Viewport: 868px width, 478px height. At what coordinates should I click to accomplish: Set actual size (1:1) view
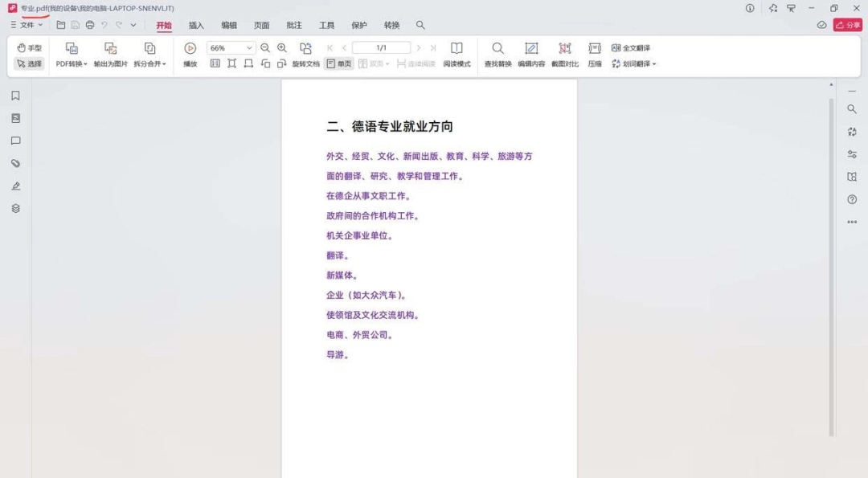[215, 63]
